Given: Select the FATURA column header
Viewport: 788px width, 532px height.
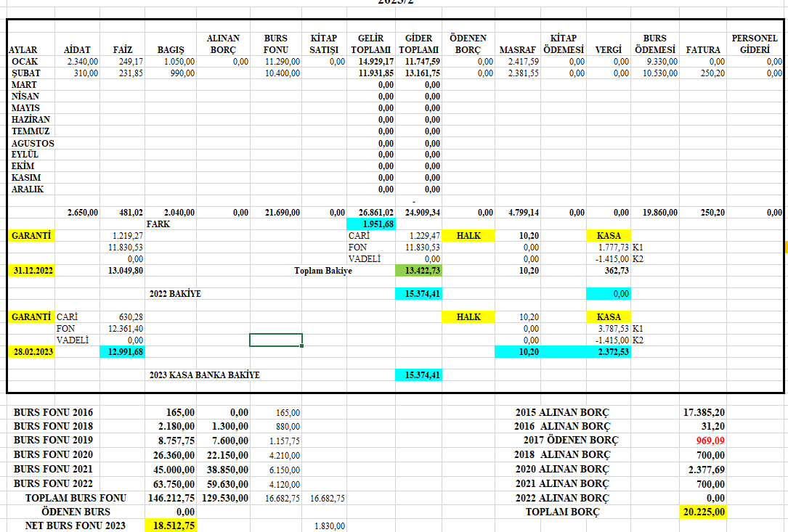Looking at the screenshot, I should 703,50.
